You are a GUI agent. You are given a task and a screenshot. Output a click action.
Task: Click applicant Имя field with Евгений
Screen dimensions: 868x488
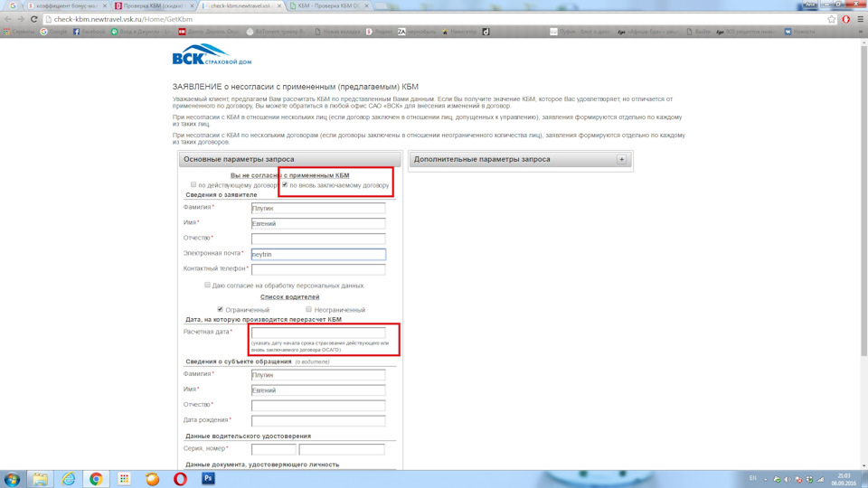click(x=318, y=223)
